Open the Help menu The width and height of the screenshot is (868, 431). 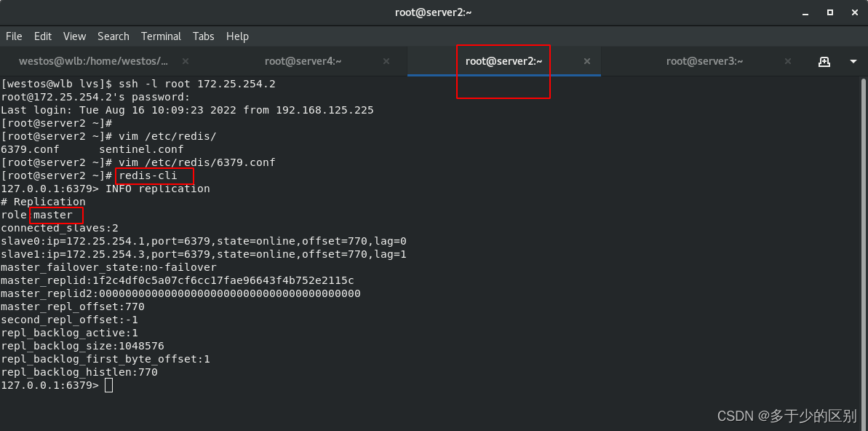[237, 36]
